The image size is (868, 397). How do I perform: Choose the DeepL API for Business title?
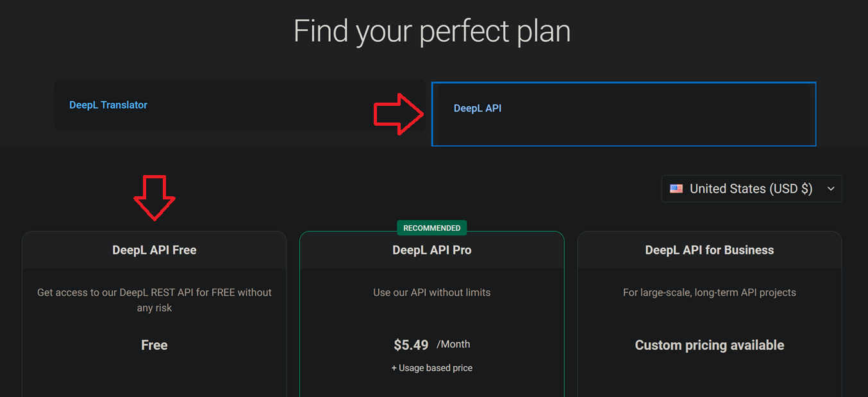point(710,250)
